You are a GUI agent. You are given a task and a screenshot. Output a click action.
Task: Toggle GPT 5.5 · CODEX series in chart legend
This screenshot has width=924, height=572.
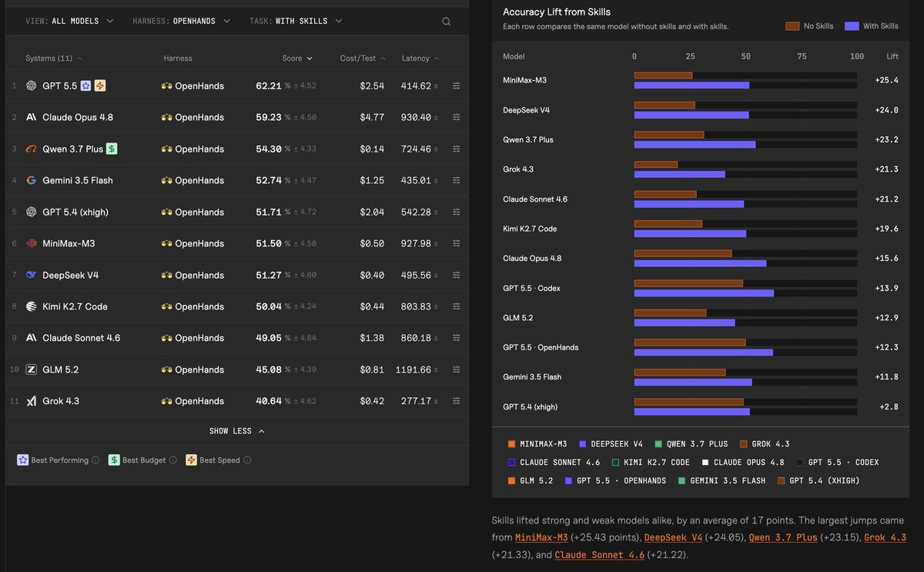[838, 463]
